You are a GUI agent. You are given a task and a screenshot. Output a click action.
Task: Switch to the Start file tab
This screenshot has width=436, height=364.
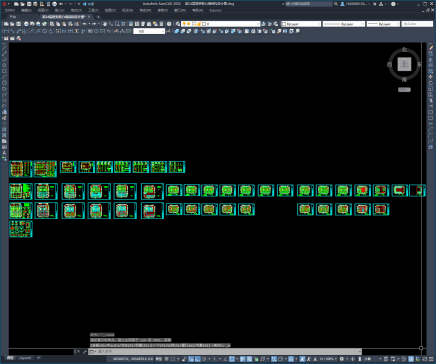[x=13, y=16]
